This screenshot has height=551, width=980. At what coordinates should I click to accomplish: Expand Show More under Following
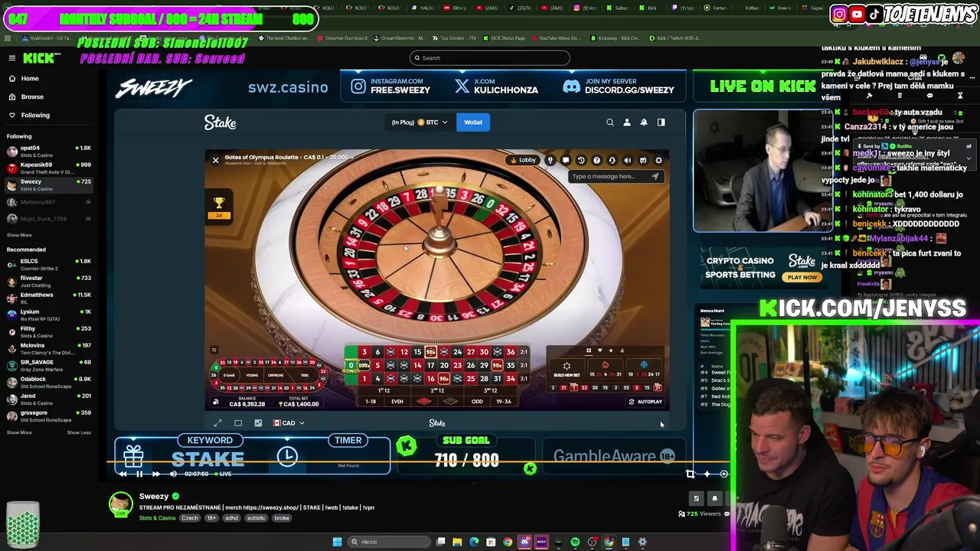19,235
